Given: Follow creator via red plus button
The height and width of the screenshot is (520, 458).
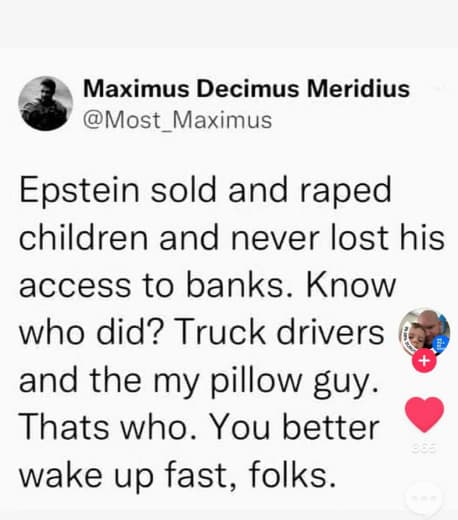Looking at the screenshot, I should click(424, 361).
